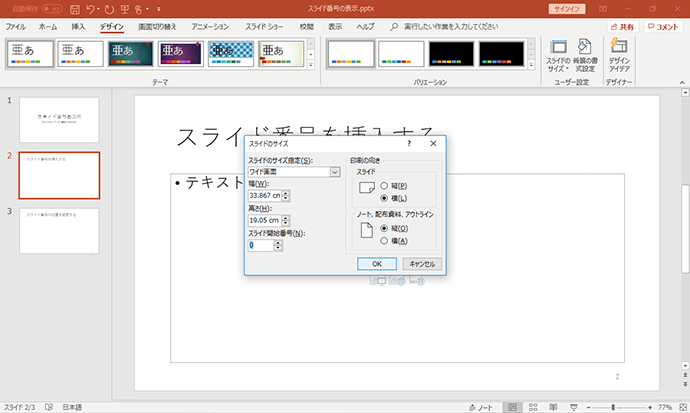
Task: Decrease the slide height value
Action: [x=286, y=223]
